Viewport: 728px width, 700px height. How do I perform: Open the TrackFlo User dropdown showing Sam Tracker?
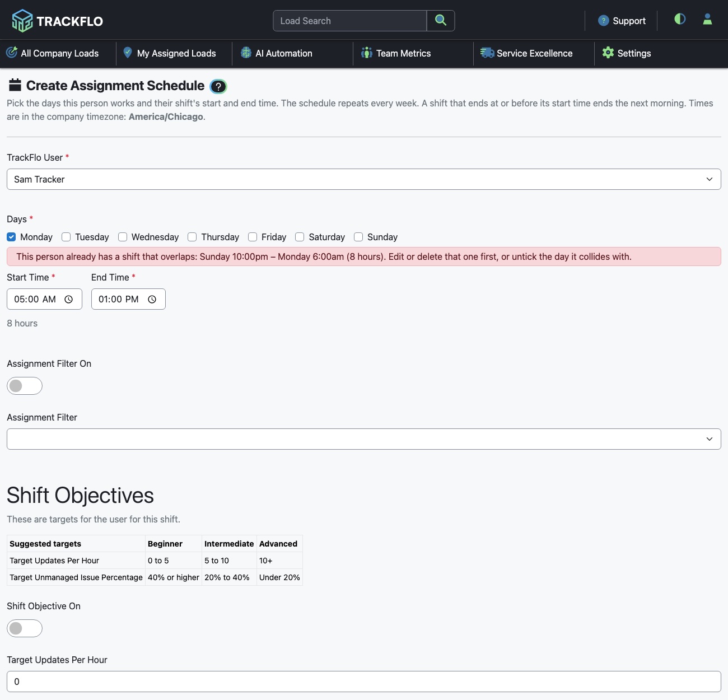click(x=364, y=179)
